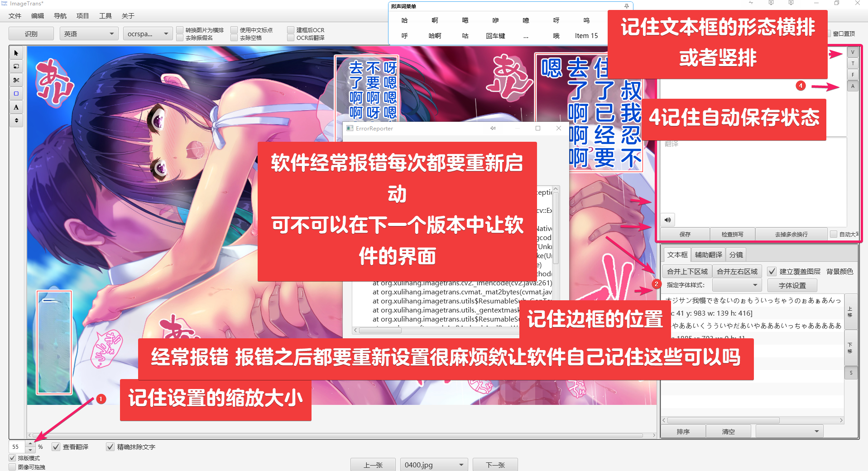Click the ErrorReporter vertical scrollbar
This screenshot has width=868, height=471.
point(556,229)
